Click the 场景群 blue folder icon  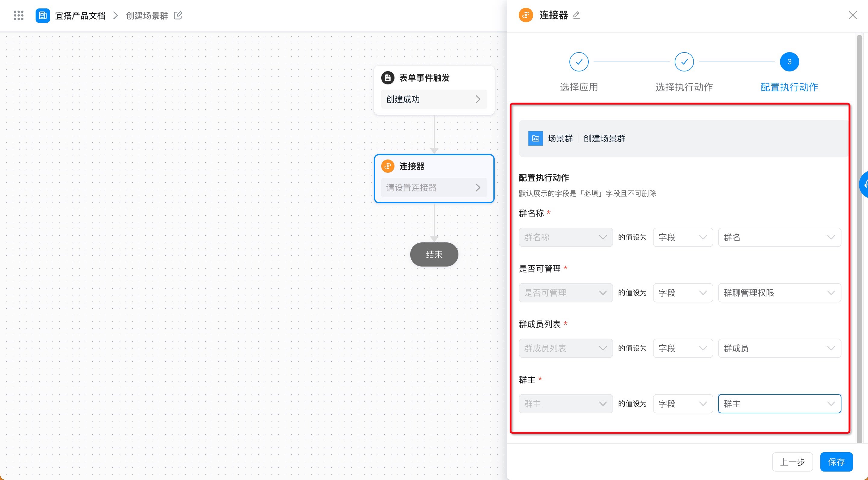[535, 138]
